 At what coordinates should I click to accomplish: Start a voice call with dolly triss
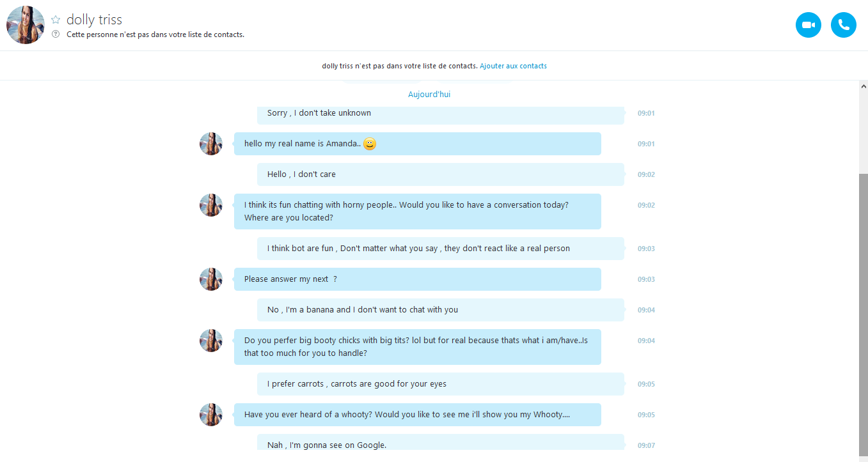(x=843, y=24)
